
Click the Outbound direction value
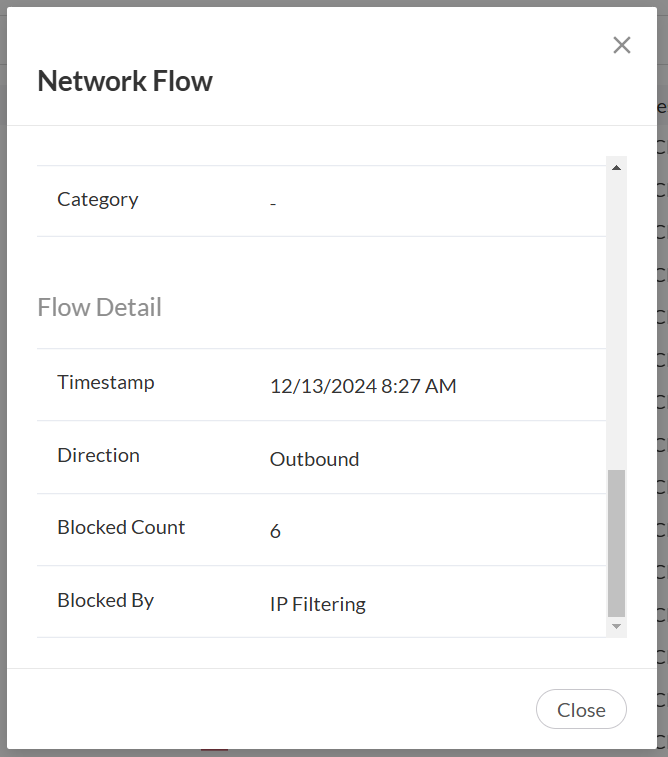(x=314, y=459)
